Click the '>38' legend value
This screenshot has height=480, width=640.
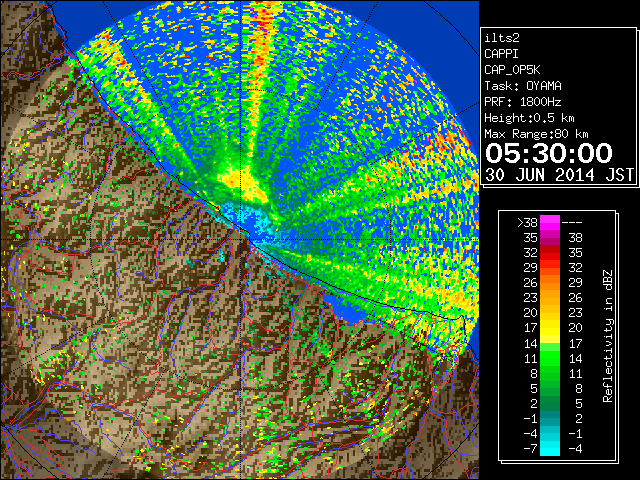point(527,222)
